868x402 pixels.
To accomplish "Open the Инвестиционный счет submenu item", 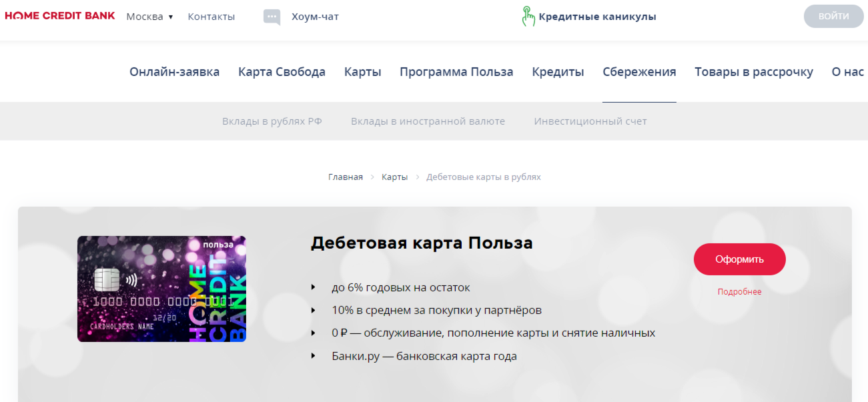I will [x=590, y=121].
